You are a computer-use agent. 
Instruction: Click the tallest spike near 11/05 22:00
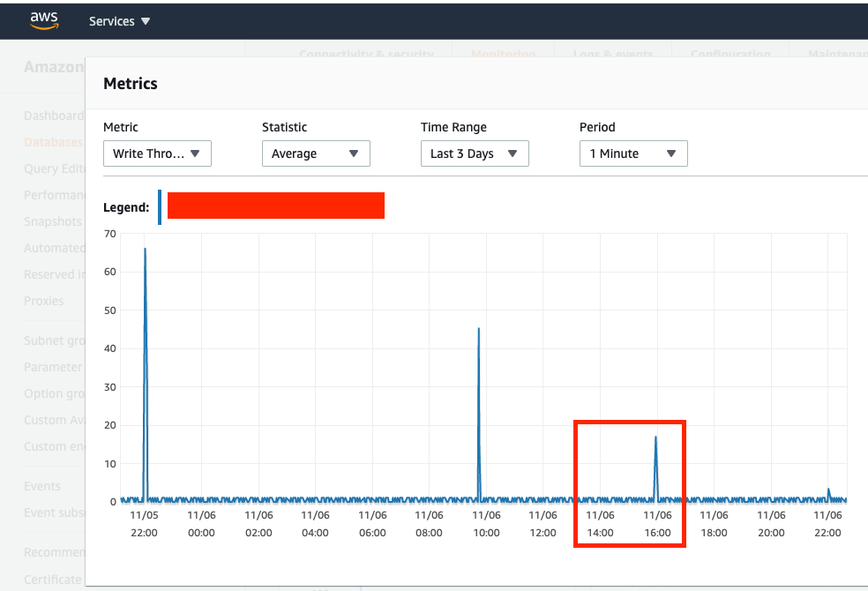(x=145, y=373)
